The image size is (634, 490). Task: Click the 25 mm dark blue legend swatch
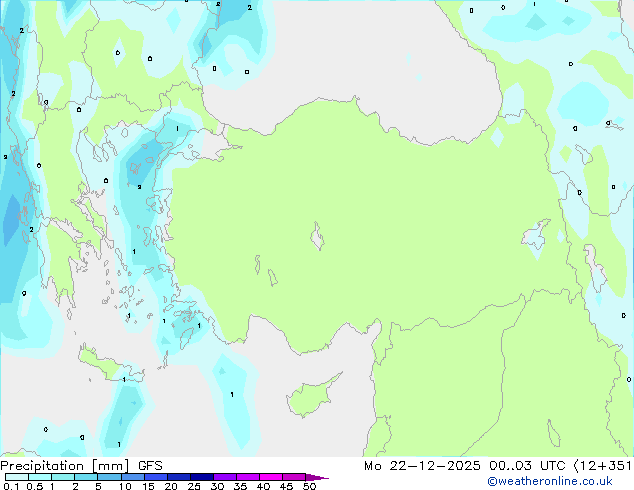click(x=202, y=477)
